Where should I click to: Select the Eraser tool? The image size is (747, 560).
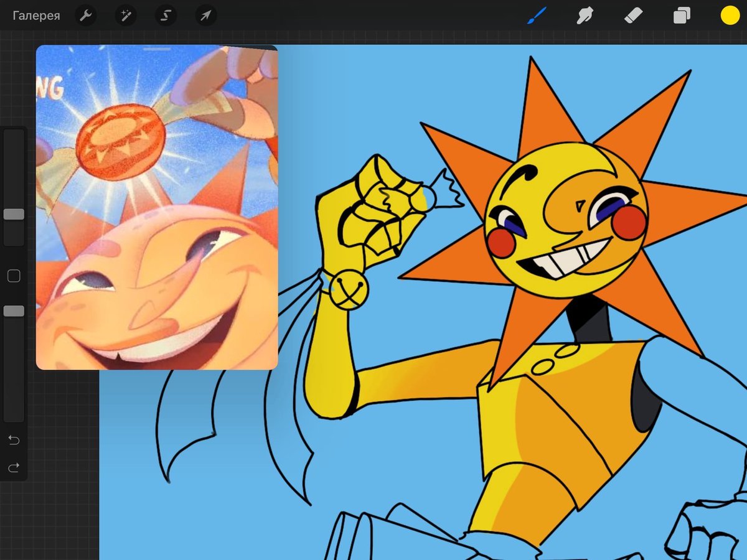(x=633, y=16)
